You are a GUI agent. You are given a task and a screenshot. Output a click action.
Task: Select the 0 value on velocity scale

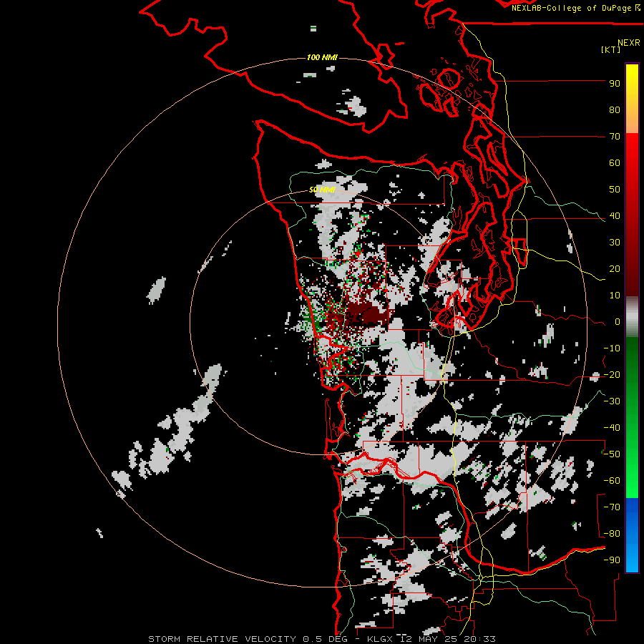point(618,322)
